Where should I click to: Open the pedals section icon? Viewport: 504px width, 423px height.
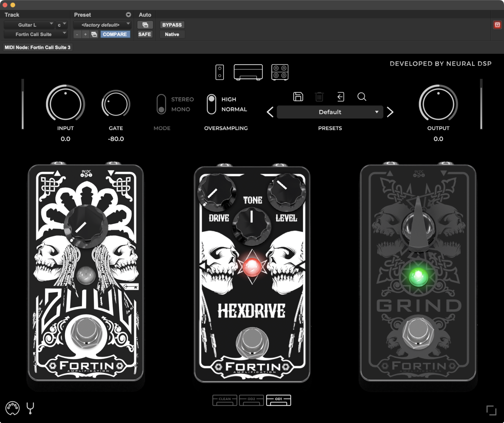[220, 72]
